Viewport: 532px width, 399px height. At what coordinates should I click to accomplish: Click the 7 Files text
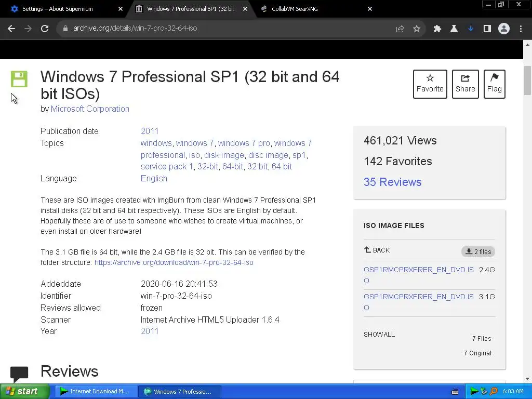coord(482,339)
